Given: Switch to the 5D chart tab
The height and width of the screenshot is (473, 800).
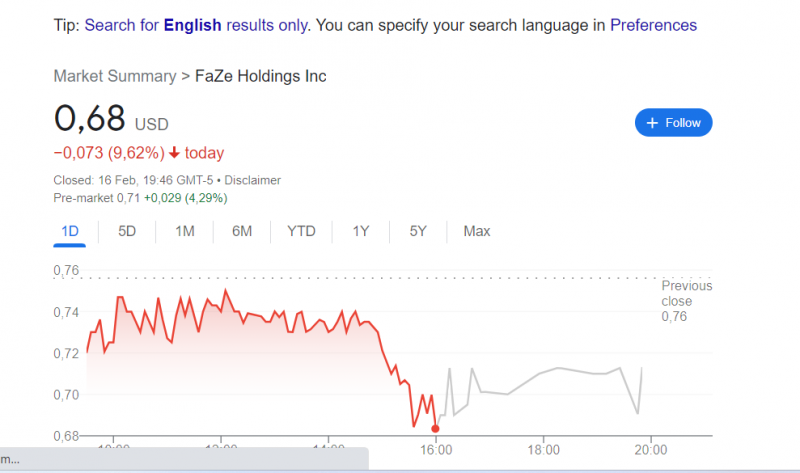Looking at the screenshot, I should pos(127,231).
